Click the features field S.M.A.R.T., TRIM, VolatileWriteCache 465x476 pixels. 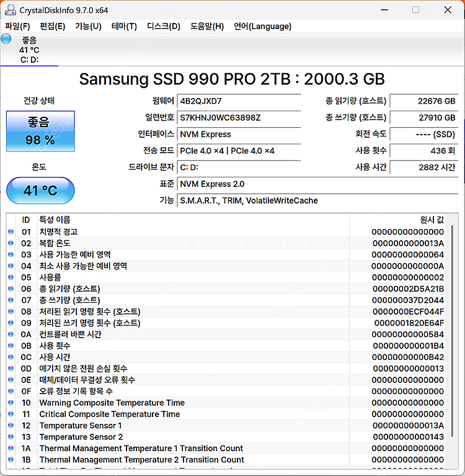point(317,200)
